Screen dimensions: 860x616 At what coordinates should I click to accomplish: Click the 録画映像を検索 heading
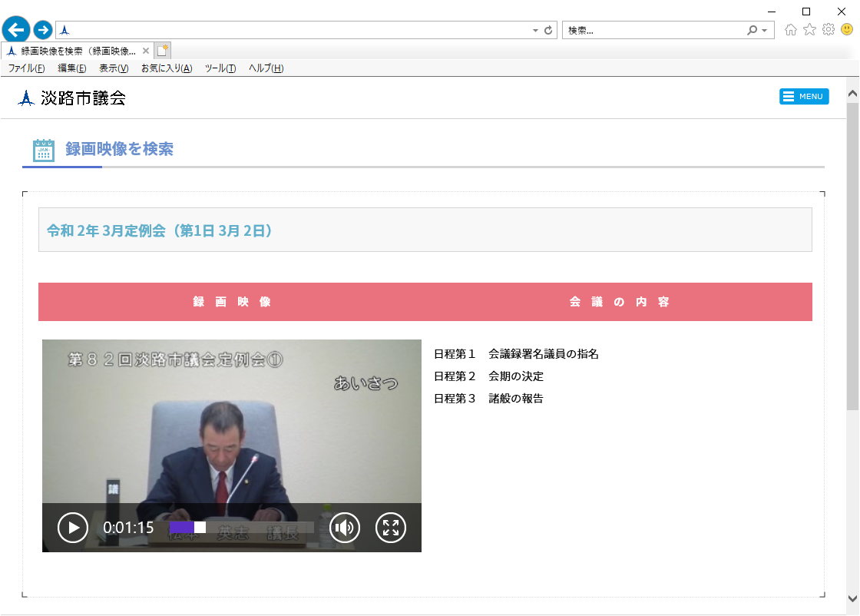[x=120, y=149]
